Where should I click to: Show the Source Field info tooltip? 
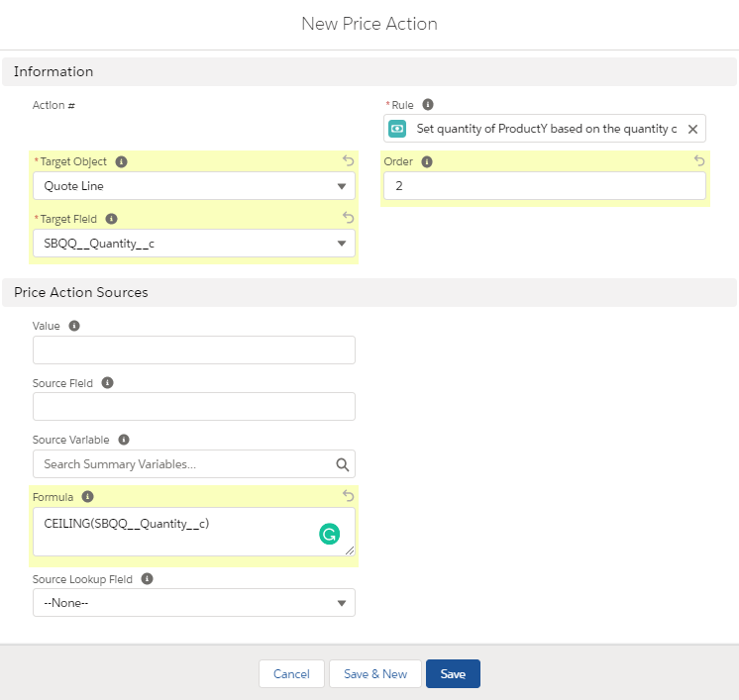tap(107, 382)
